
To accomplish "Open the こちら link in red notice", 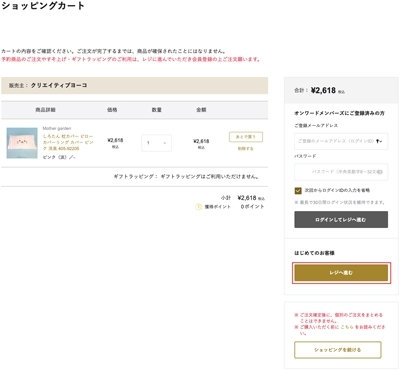I will click(x=347, y=327).
